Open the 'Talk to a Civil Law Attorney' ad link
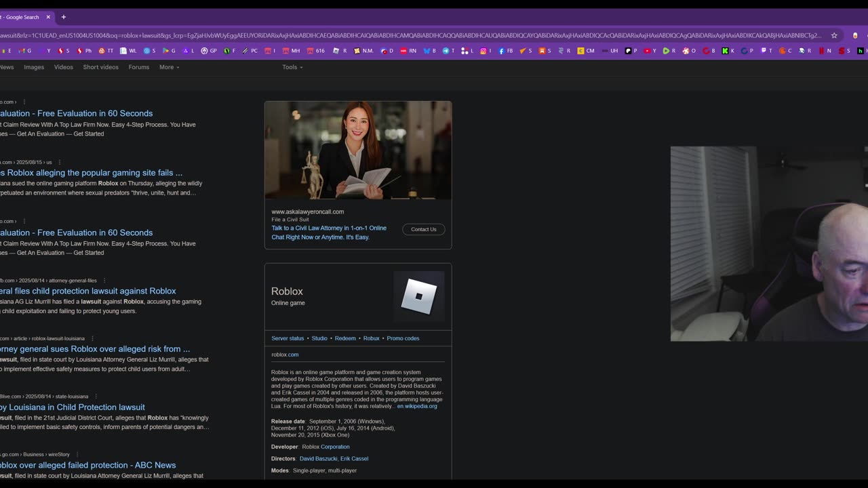 click(x=329, y=232)
